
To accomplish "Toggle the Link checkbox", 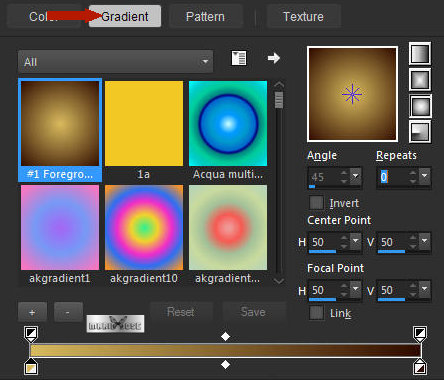I will (316, 313).
